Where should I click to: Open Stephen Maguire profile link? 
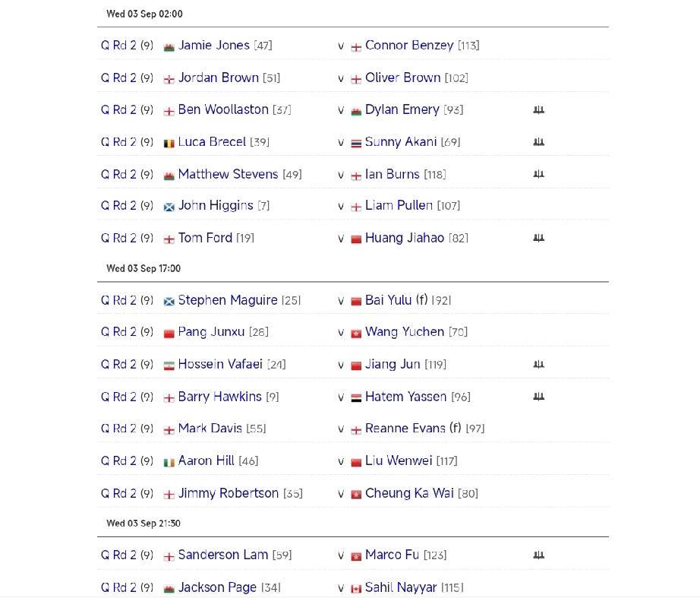tap(228, 300)
